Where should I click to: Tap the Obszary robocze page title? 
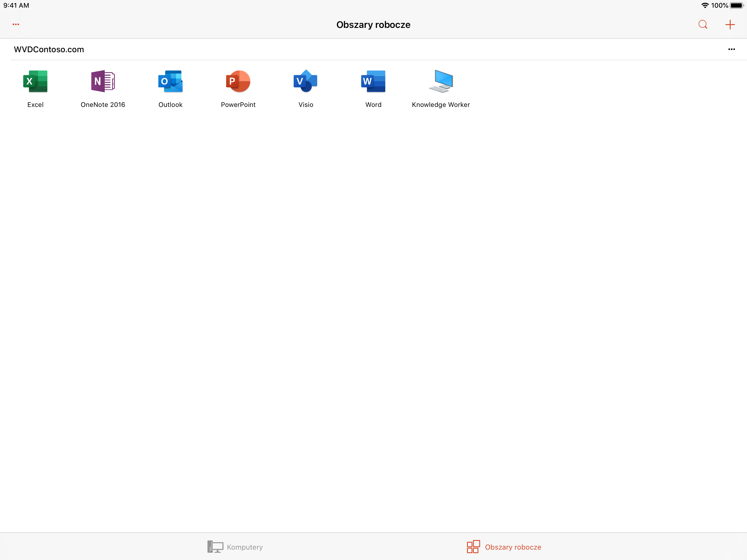pos(373,25)
